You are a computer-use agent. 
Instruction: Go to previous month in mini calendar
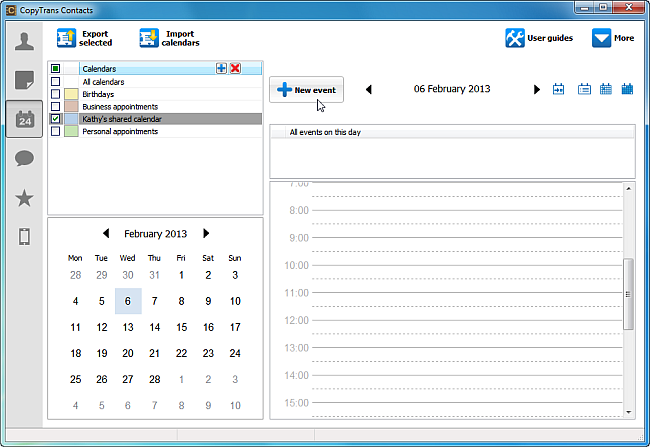click(x=106, y=233)
